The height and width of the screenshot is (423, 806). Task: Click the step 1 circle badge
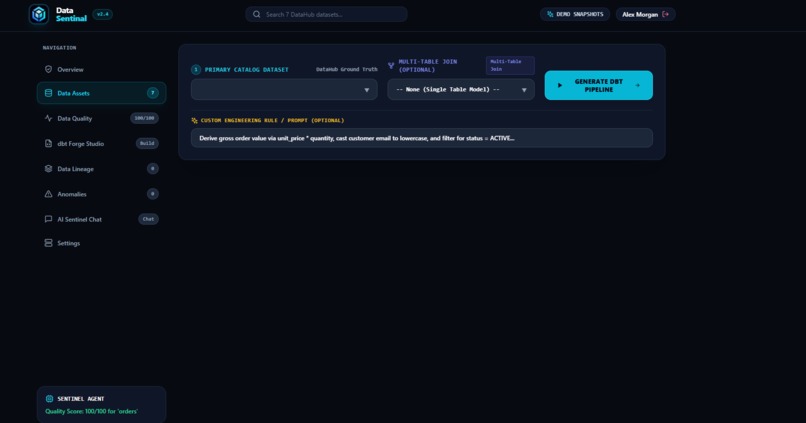click(x=195, y=69)
